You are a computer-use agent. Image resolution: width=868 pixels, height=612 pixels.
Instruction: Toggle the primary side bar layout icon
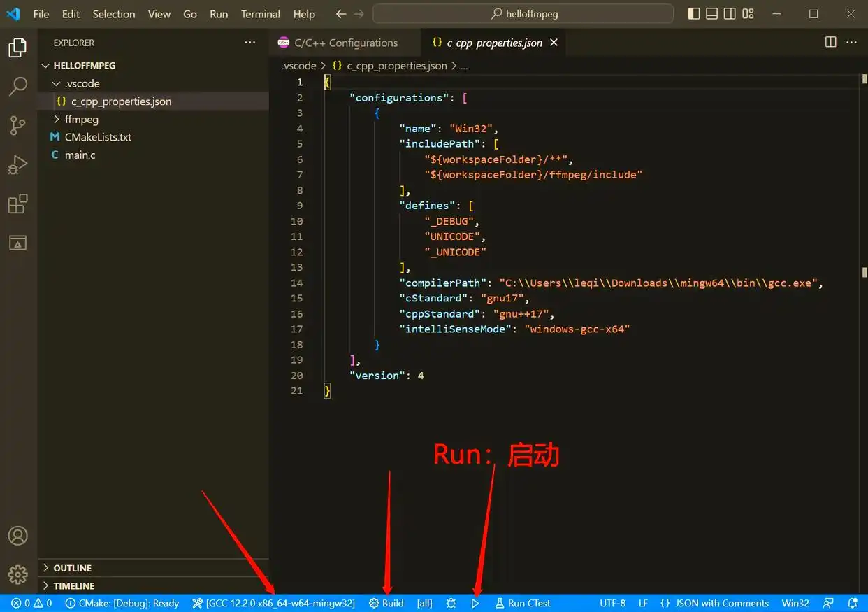[x=693, y=14]
